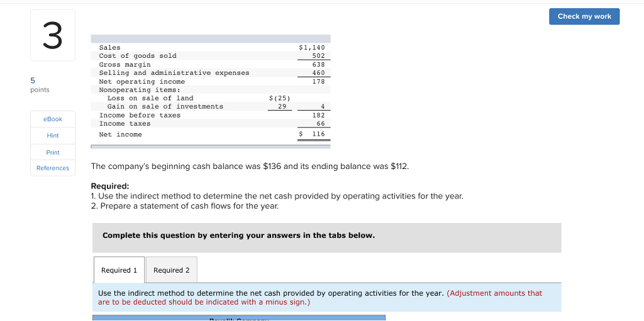Click Income before taxes value 182

coord(318,116)
